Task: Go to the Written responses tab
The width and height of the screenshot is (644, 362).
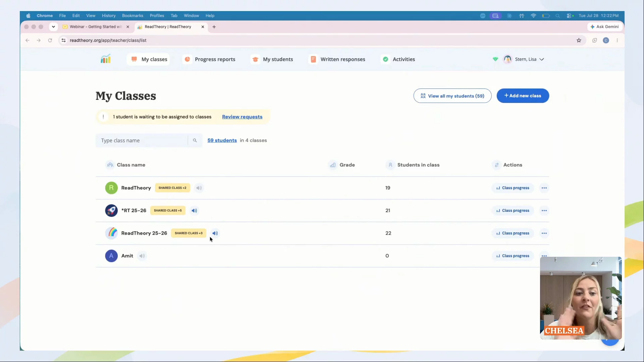Action: pos(338,59)
